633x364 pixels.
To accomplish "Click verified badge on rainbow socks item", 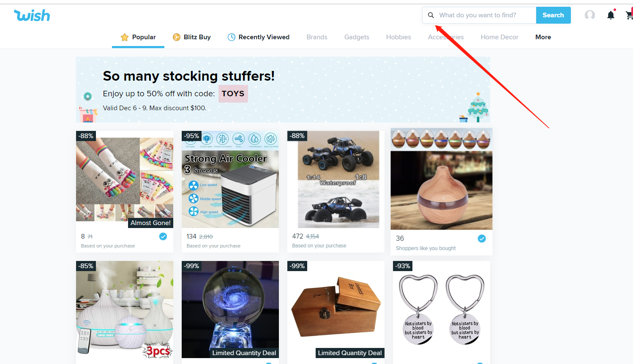I will [163, 236].
